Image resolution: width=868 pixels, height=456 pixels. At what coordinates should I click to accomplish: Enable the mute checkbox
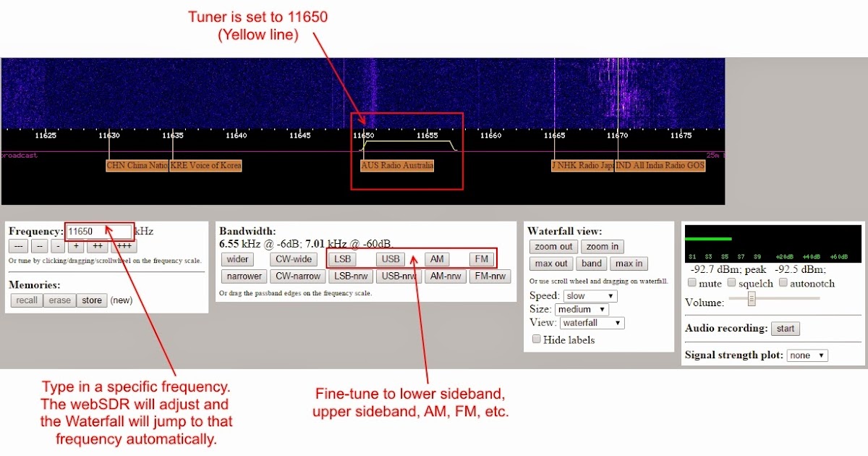pyautogui.click(x=692, y=282)
